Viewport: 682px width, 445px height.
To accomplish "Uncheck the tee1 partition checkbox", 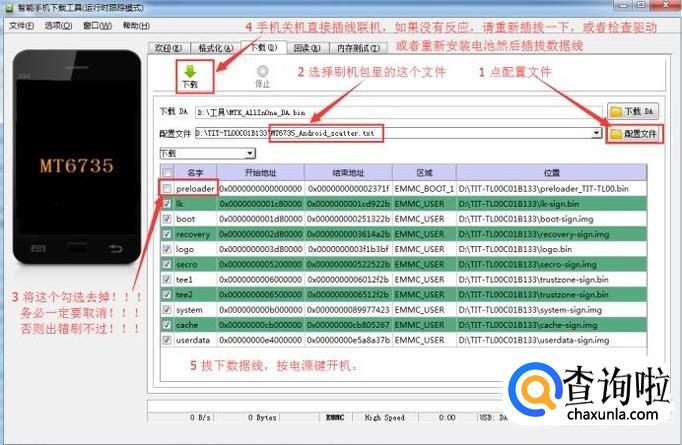I will [x=167, y=279].
